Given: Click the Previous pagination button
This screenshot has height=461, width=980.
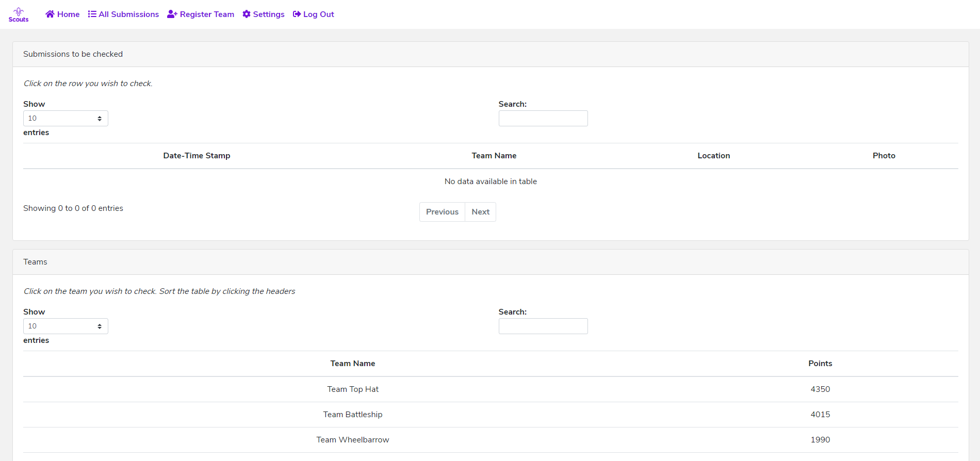Looking at the screenshot, I should pos(442,212).
